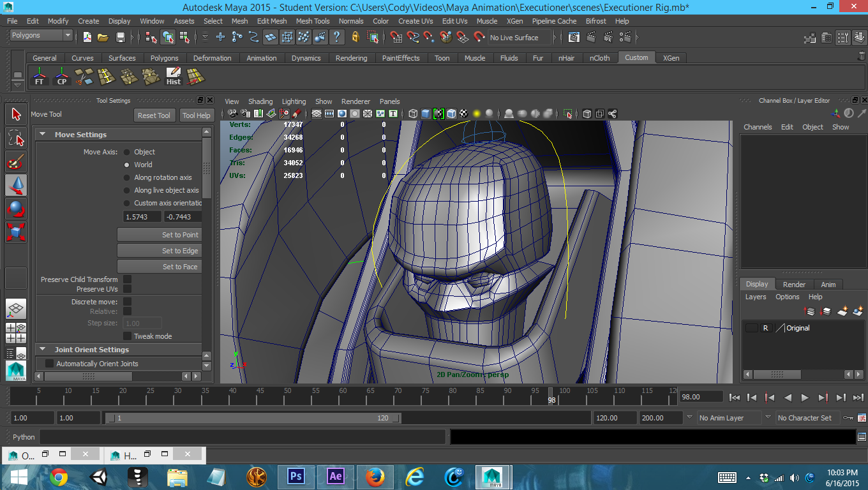Image resolution: width=868 pixels, height=490 pixels.
Task: Collapse the Joint Orient Settings section
Action: click(x=43, y=350)
